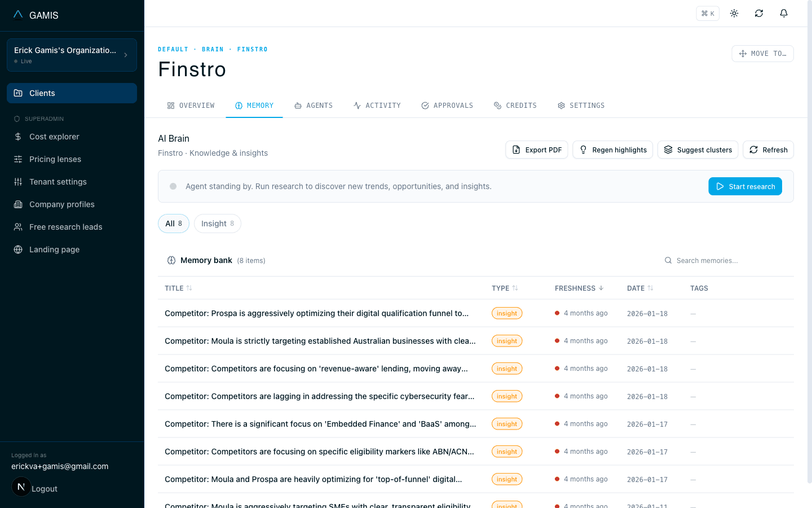Viewport: 812px width, 508px height.
Task: Sort by the DATE column
Action: point(640,288)
